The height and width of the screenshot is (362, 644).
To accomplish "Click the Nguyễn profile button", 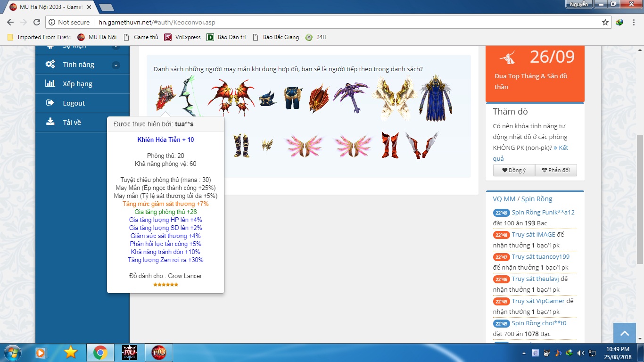I will click(x=578, y=4).
